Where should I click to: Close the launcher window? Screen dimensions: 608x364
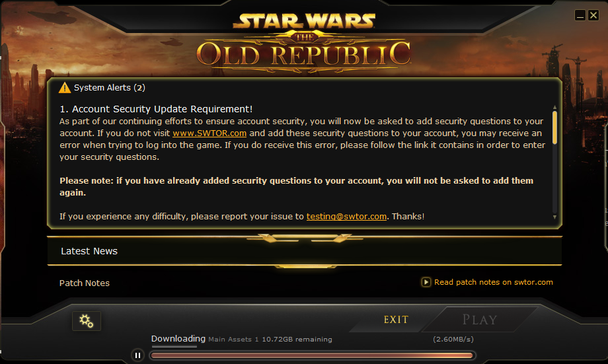(x=593, y=15)
